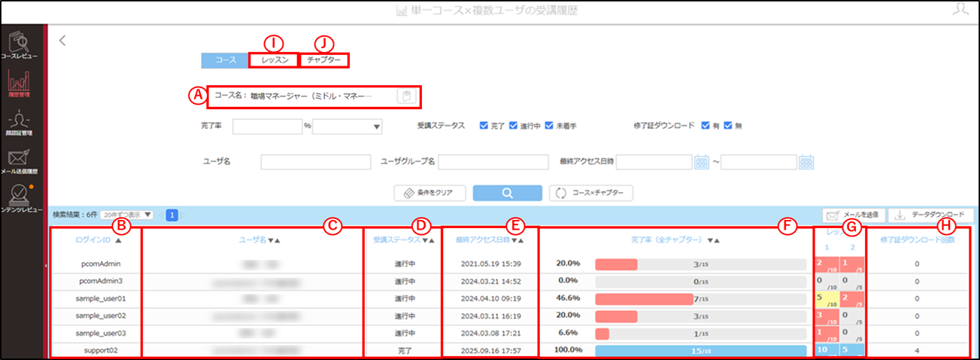The width and height of the screenshot is (980, 360).
Task: Click the magnifier search button
Action: pyautogui.click(x=507, y=192)
